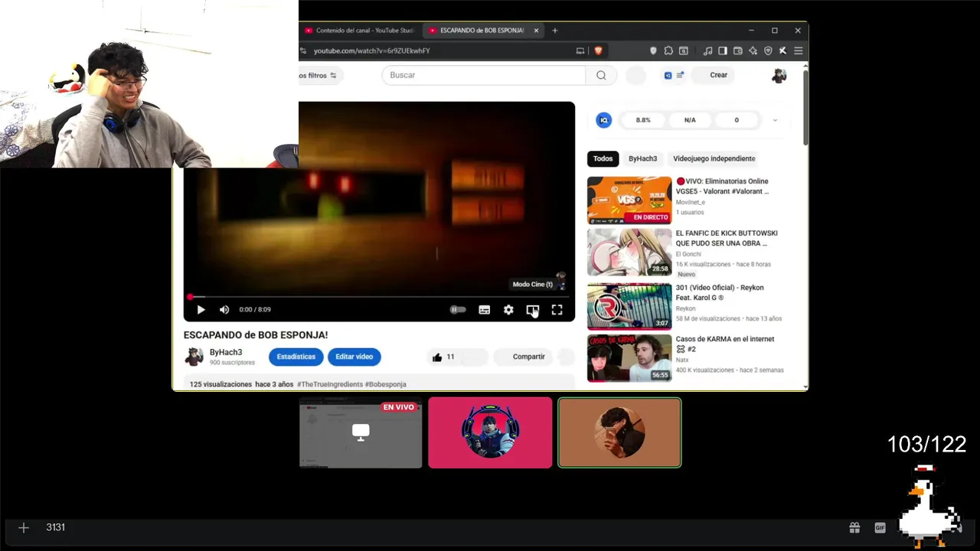The image size is (980, 551).
Task: Click the YouTube page vertical scrollbar
Action: tap(805, 107)
